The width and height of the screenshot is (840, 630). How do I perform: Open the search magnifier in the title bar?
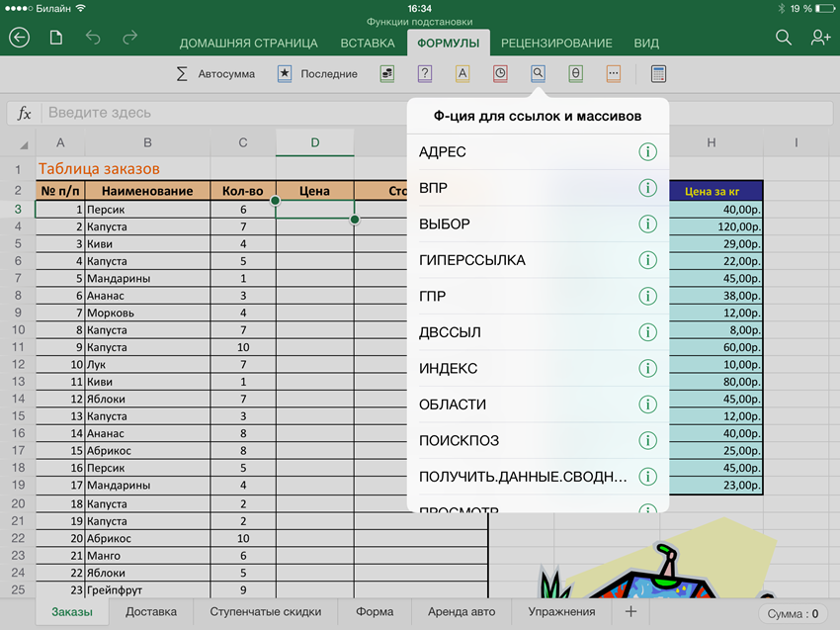(x=784, y=38)
